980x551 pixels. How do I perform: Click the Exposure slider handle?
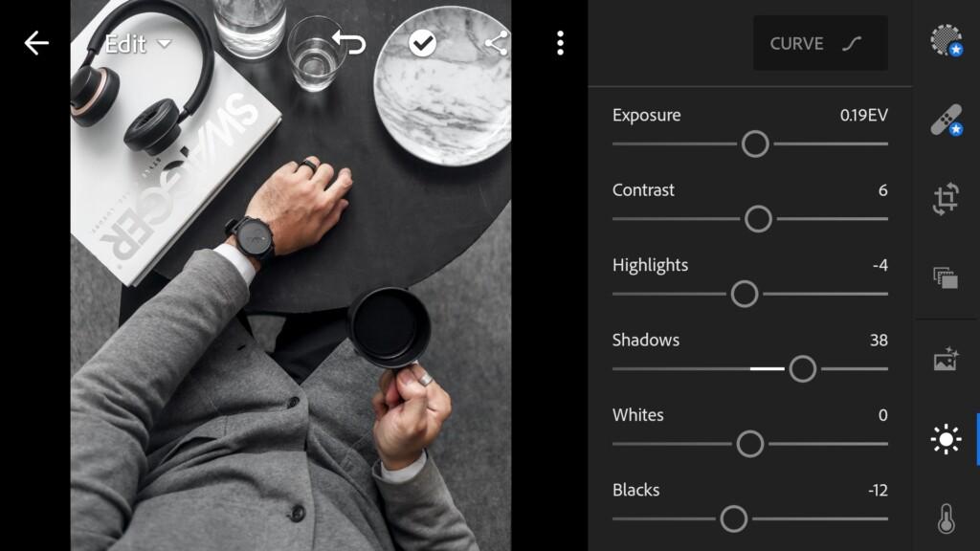coord(755,144)
